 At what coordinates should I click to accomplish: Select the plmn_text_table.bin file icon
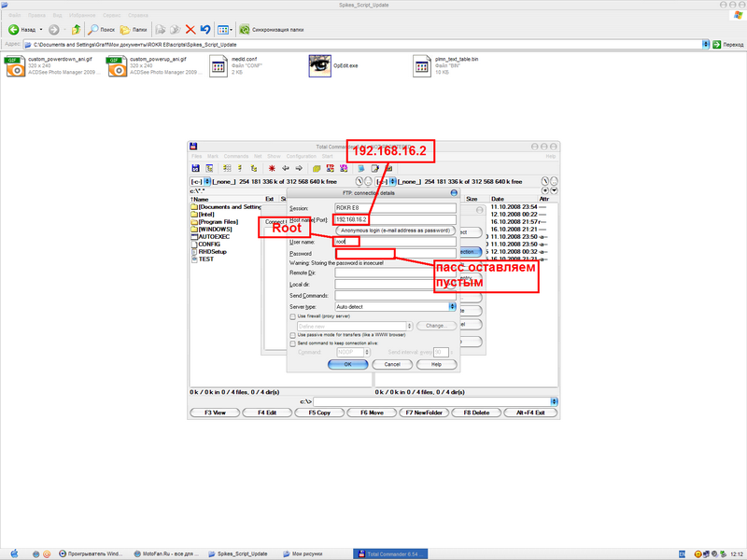pyautogui.click(x=422, y=66)
